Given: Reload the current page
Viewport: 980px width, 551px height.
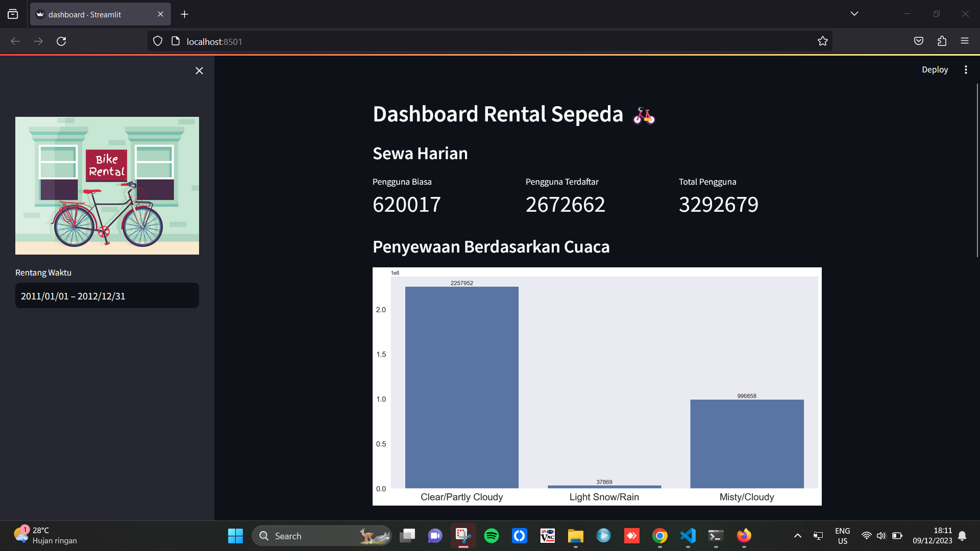Looking at the screenshot, I should (x=61, y=41).
